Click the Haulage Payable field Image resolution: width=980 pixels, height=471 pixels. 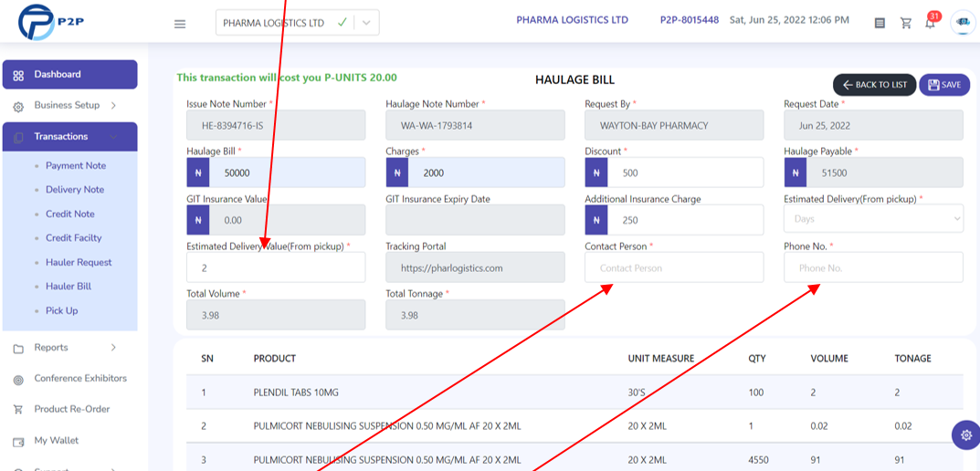pos(884,173)
